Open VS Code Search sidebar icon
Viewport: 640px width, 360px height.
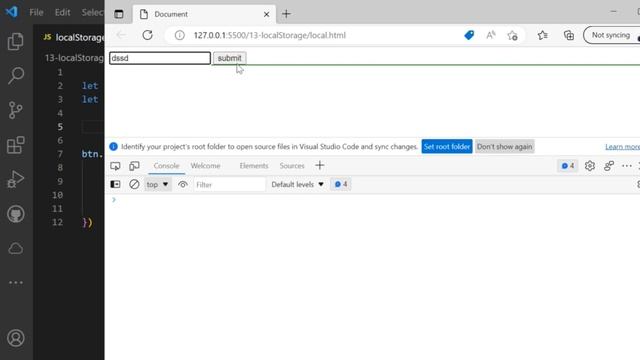(x=16, y=76)
